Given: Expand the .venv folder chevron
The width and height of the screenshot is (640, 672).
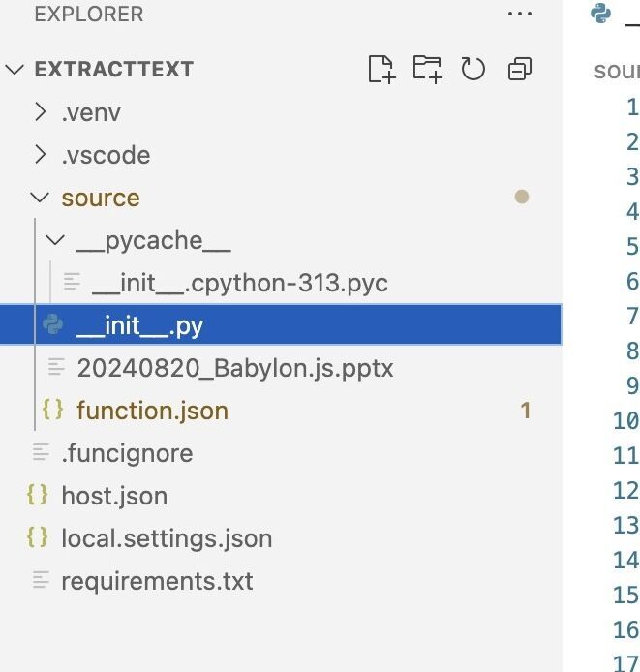Looking at the screenshot, I should point(41,112).
